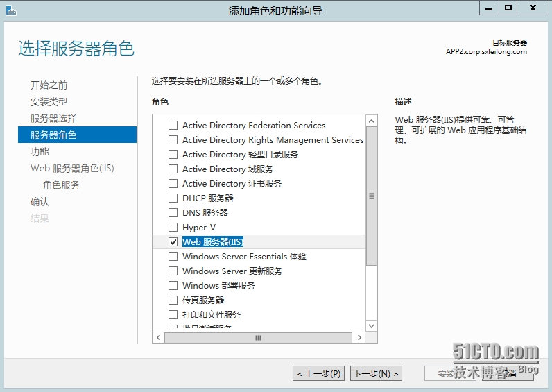Tick the Hyper-V role checkbox
The height and width of the screenshot is (392, 552).
click(173, 227)
